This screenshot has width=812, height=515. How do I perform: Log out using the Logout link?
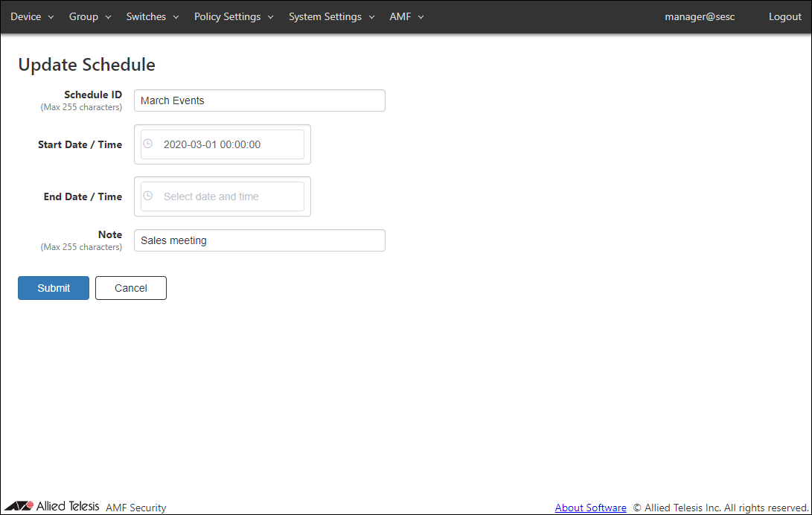tap(784, 17)
